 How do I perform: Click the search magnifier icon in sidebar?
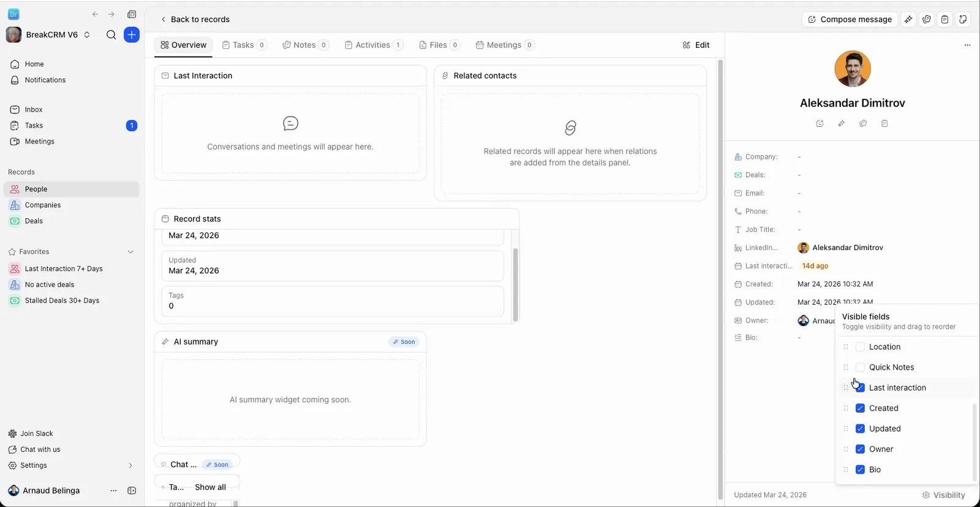tap(111, 35)
